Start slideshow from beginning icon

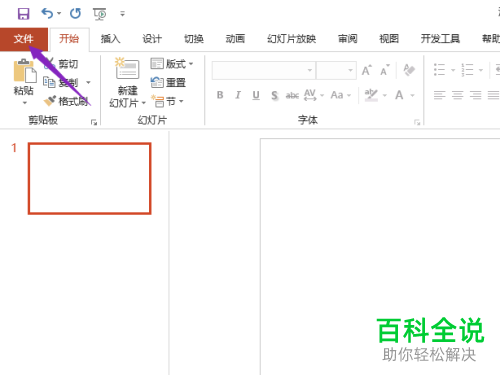(x=99, y=14)
